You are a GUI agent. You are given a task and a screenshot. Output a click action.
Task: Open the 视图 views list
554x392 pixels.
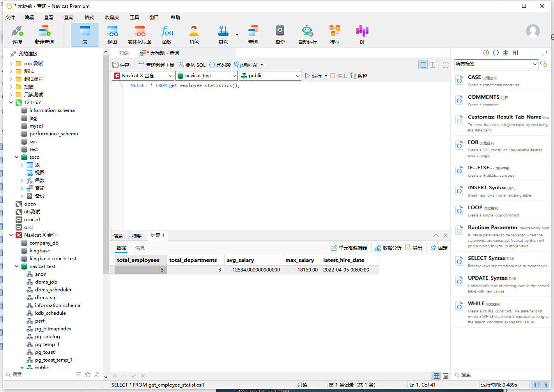point(112,35)
